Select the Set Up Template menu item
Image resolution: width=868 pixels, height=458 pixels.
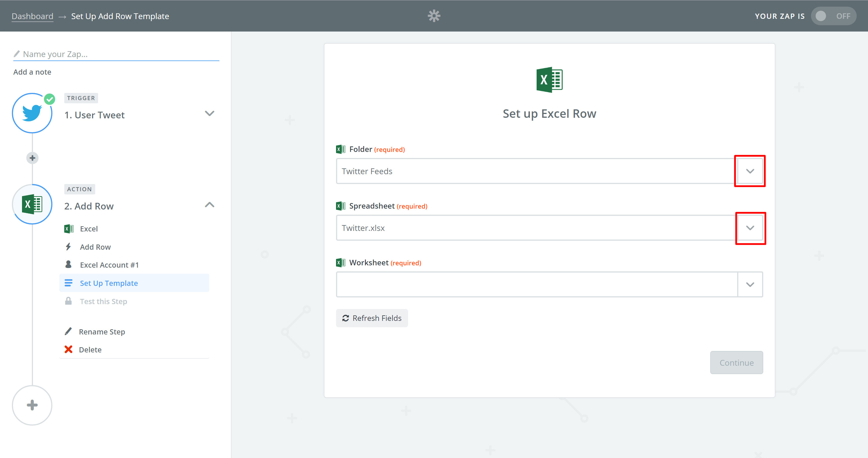coord(109,283)
